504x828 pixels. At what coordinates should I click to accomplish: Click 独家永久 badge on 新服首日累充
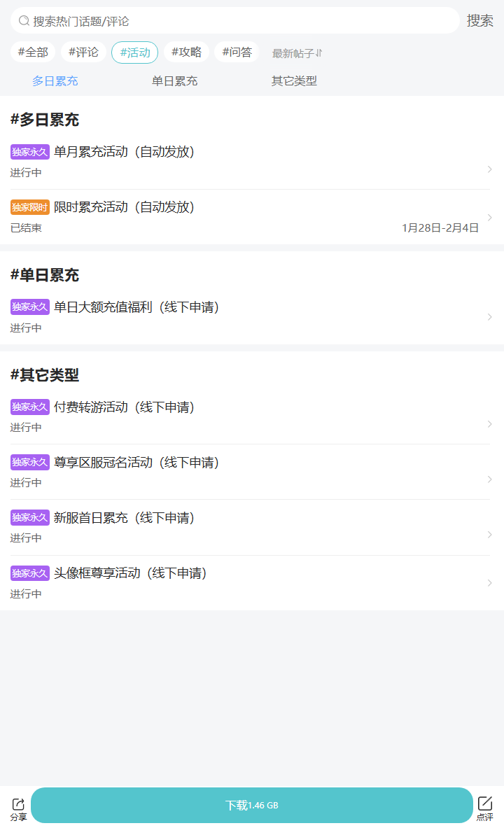(30, 517)
